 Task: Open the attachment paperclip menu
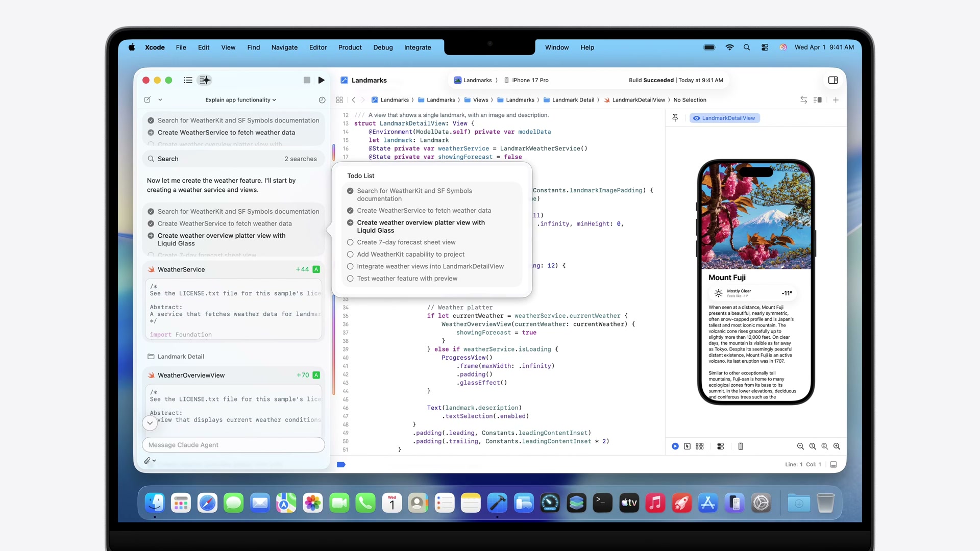click(x=150, y=460)
